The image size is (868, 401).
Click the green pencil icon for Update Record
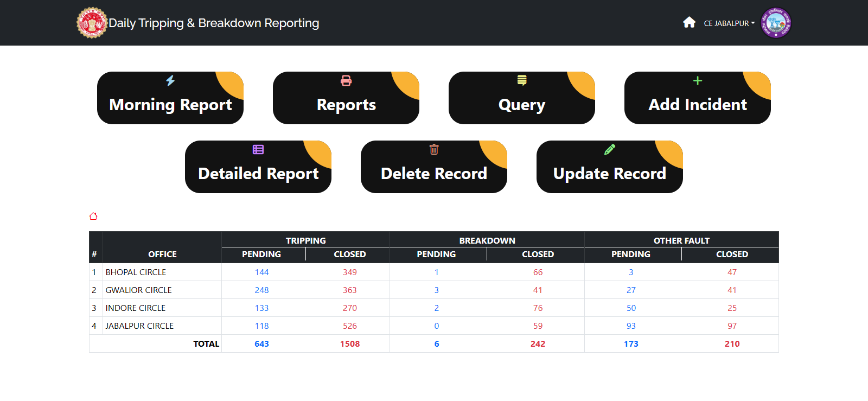610,150
